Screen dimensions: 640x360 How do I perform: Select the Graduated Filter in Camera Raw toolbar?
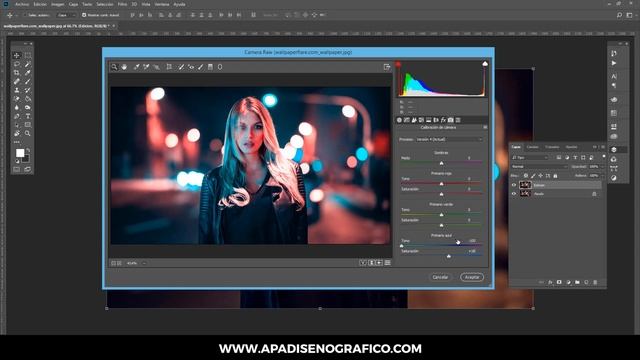210,67
